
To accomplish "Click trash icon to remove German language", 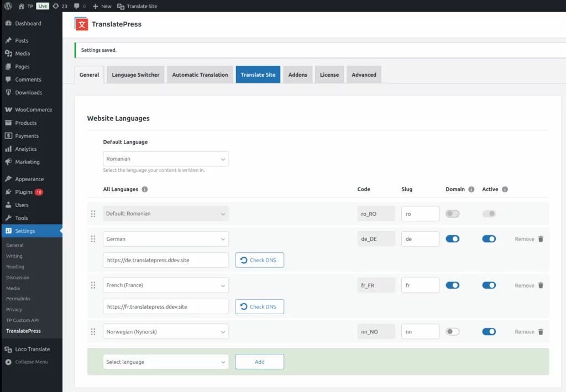I will tap(541, 239).
